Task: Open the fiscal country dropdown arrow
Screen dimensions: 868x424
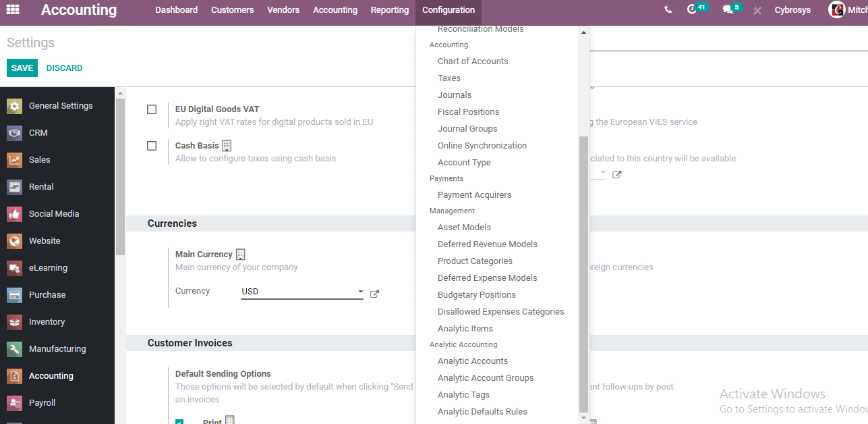Action: click(x=603, y=173)
